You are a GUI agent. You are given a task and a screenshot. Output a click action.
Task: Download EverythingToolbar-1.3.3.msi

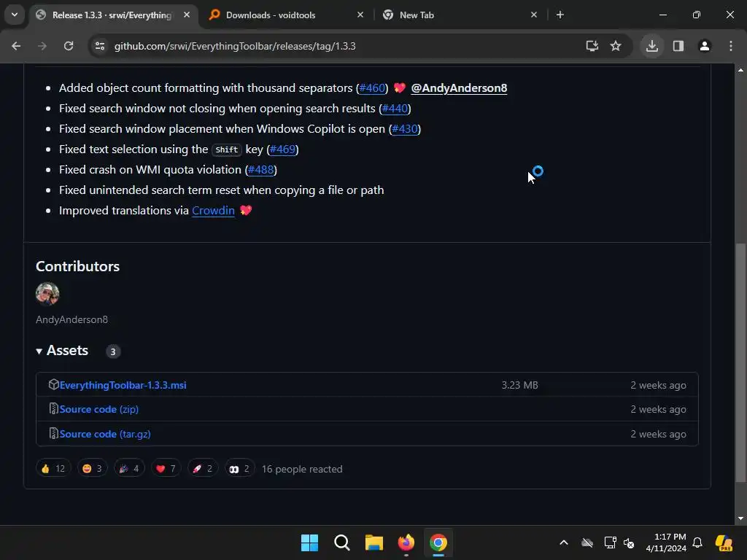(123, 385)
